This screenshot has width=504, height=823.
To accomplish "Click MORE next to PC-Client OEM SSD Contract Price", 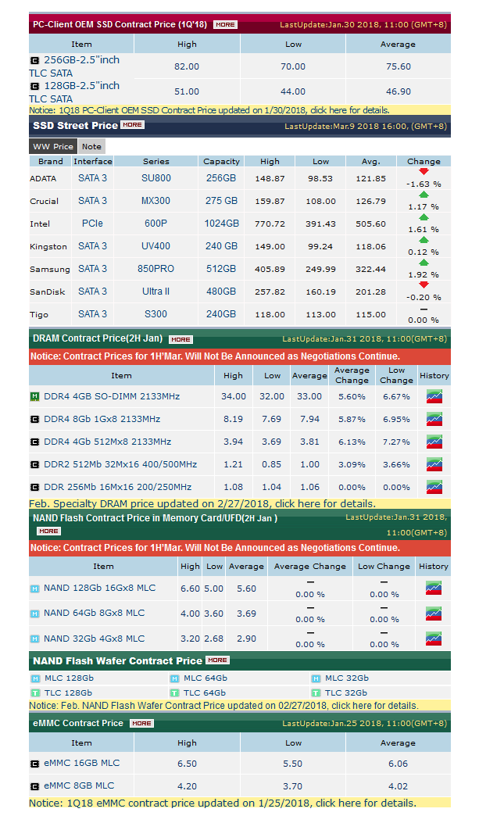I will click(225, 25).
